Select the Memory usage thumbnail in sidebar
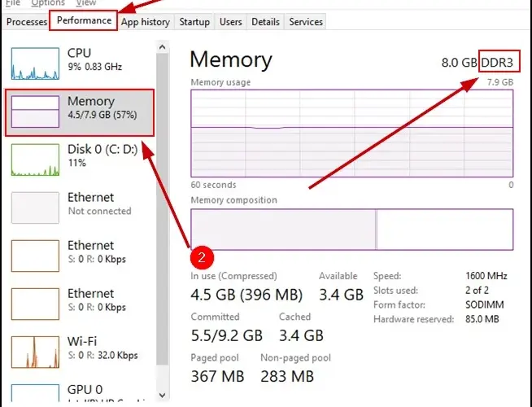Screen dimensions: 532x407 coord(35,111)
